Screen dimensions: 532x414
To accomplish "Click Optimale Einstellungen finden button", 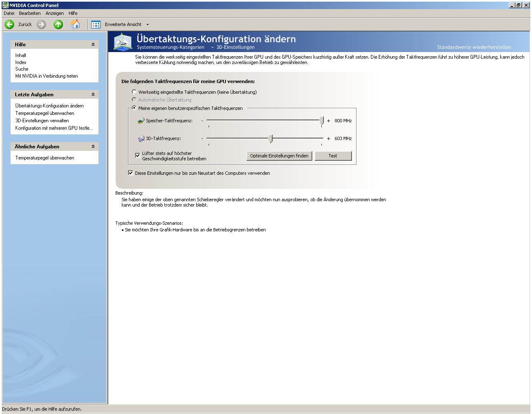I will (279, 156).
